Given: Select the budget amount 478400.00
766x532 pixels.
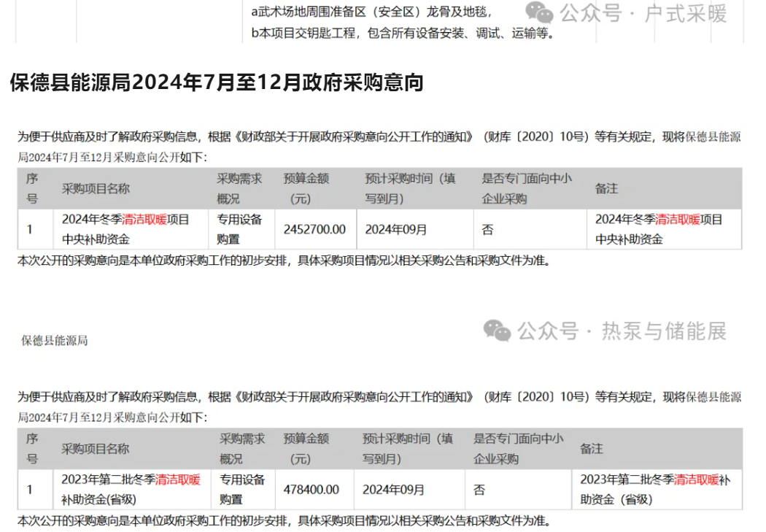Looking at the screenshot, I should [x=312, y=490].
